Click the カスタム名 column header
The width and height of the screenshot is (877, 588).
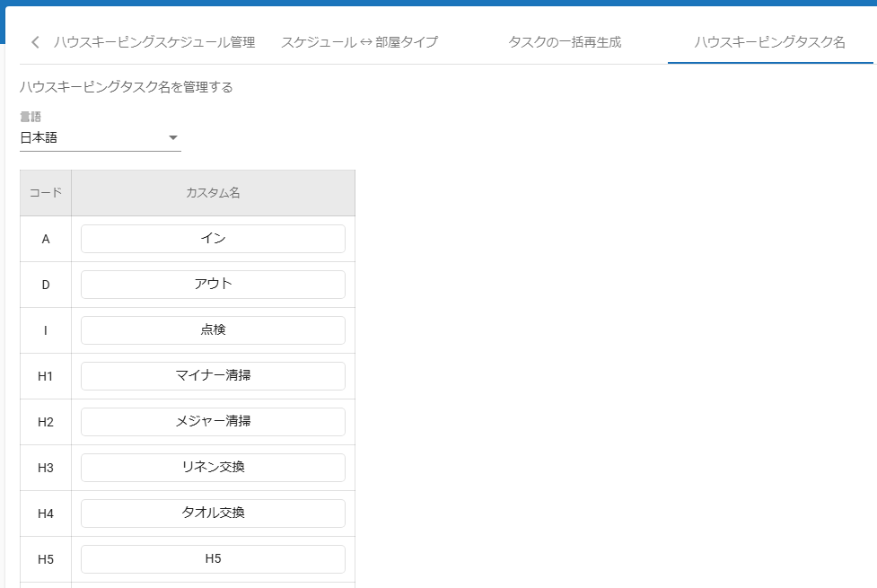click(x=213, y=193)
